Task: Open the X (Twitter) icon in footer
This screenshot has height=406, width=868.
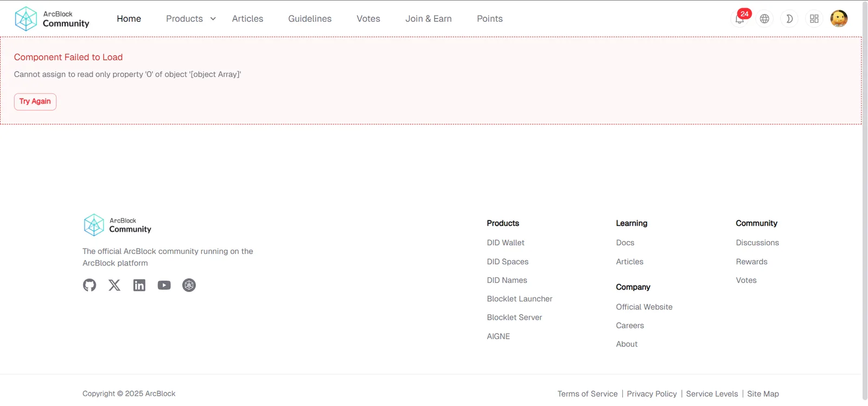Action: tap(114, 285)
